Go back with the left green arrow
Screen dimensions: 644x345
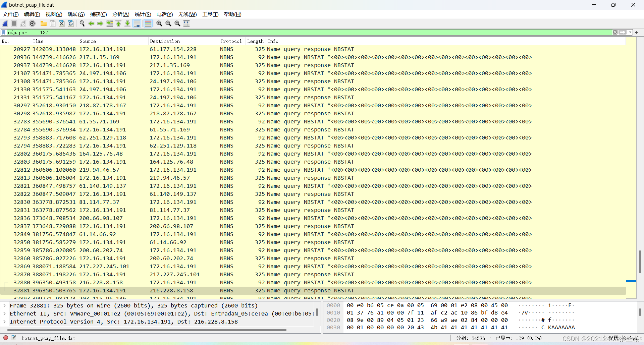pos(91,23)
